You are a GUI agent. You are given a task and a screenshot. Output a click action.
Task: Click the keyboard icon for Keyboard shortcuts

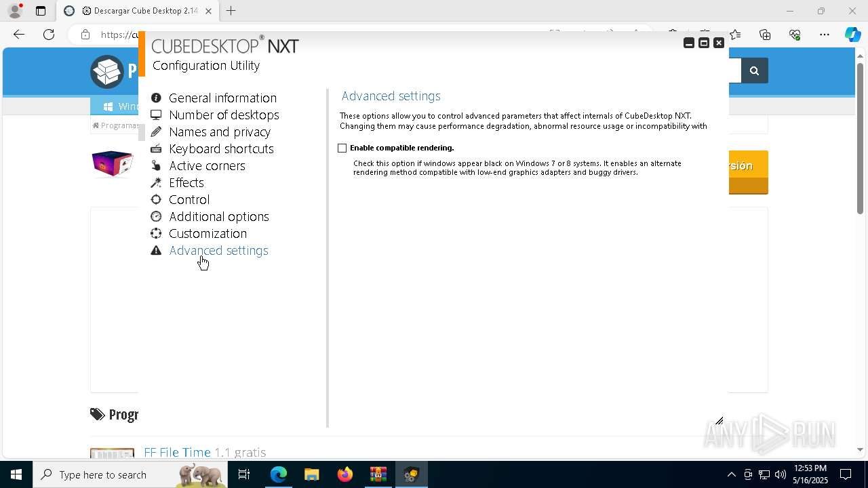pyautogui.click(x=156, y=148)
